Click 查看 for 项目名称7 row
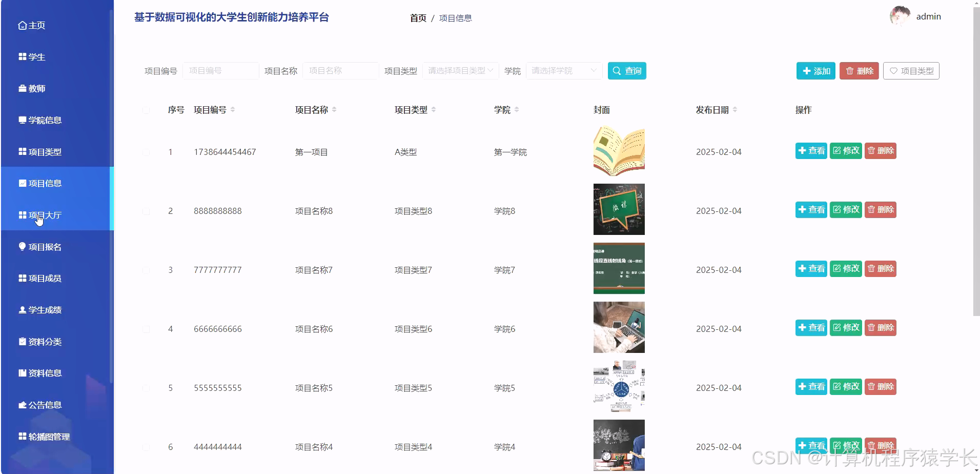Screen dimensions: 980x474 click(811, 269)
